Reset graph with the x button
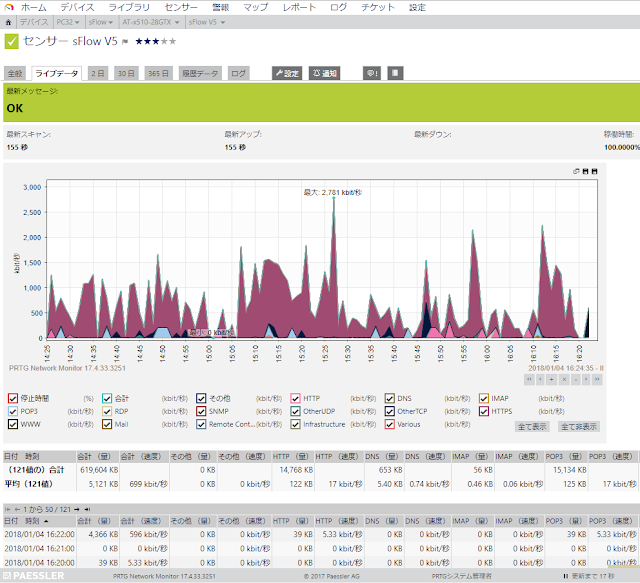The height and width of the screenshot is (583, 640). (564, 380)
